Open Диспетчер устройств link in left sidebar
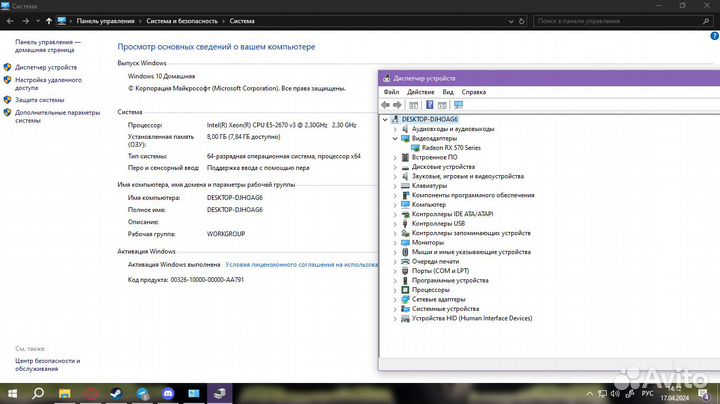The width and height of the screenshot is (720, 404). coord(46,67)
